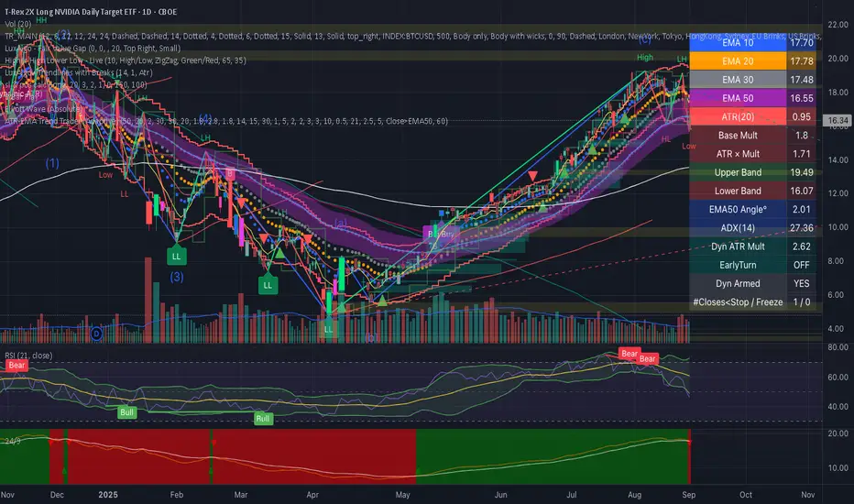The width and height of the screenshot is (854, 504).
Task: Click the Base Mult table row label
Action: tap(738, 135)
